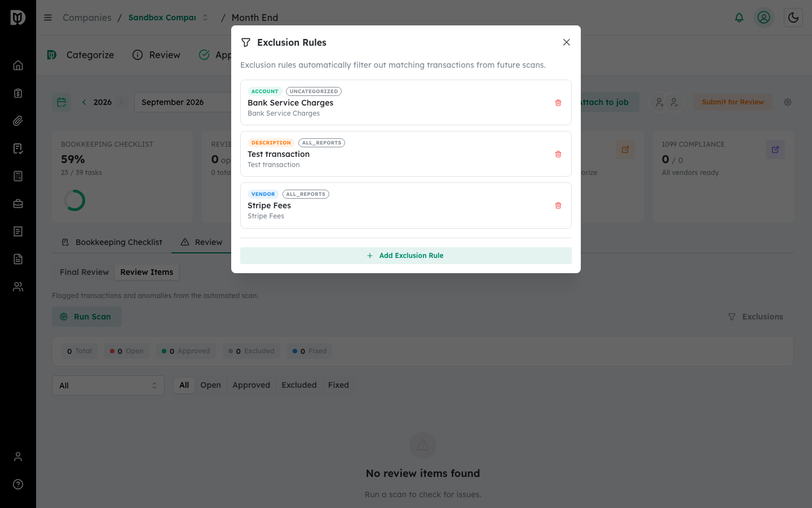Click the Bank Service Charges rule title
The image size is (812, 508).
pos(290,103)
